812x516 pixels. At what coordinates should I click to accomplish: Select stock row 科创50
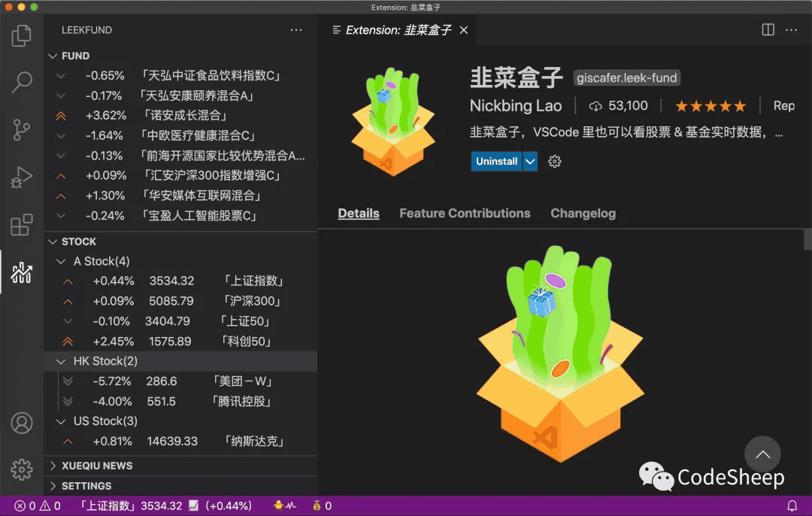pos(180,341)
